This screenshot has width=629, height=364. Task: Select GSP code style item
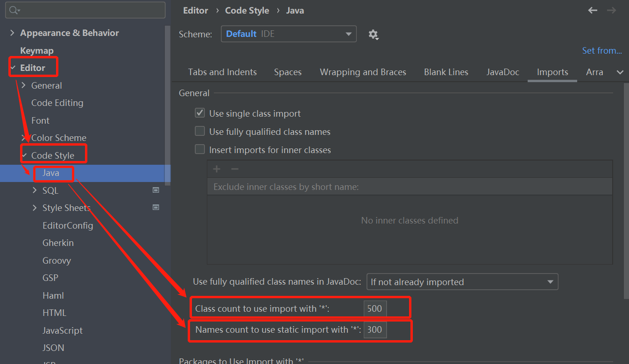[x=50, y=278]
